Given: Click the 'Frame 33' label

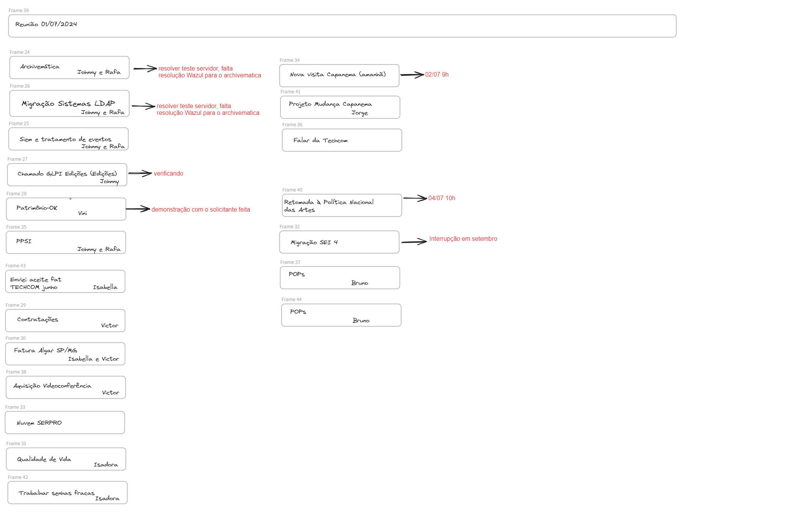Looking at the screenshot, I should (15, 407).
